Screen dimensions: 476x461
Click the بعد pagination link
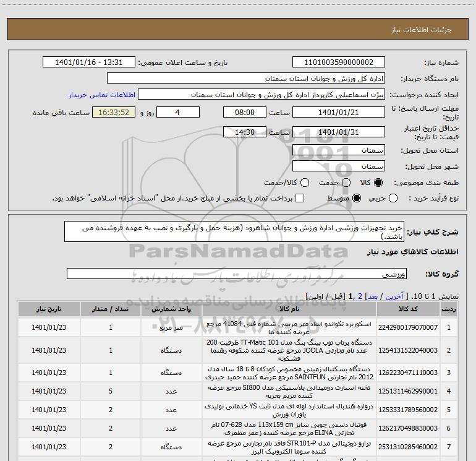click(373, 296)
